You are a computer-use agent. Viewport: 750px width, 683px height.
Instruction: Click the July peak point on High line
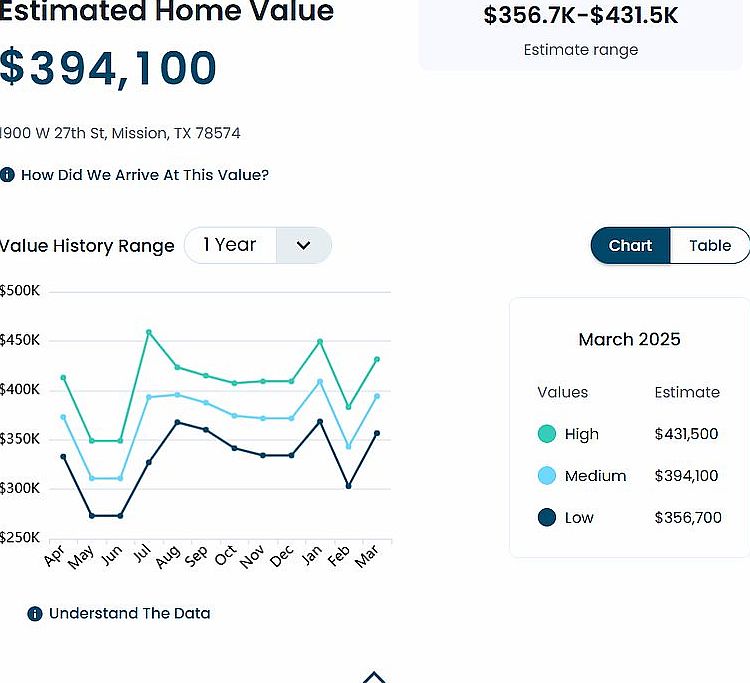pos(149,332)
